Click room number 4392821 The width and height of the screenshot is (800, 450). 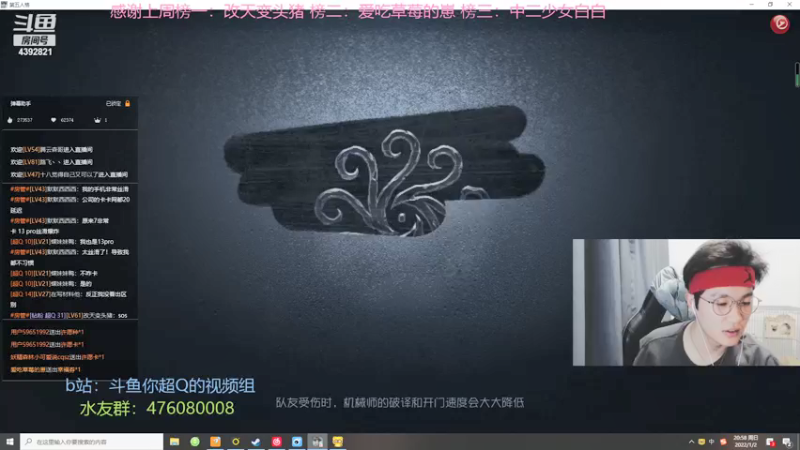pos(35,52)
